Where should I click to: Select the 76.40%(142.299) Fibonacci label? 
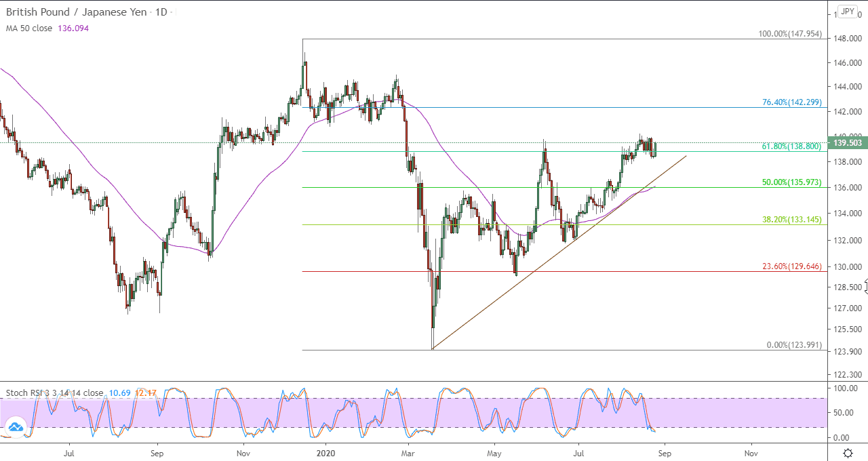pyautogui.click(x=792, y=102)
